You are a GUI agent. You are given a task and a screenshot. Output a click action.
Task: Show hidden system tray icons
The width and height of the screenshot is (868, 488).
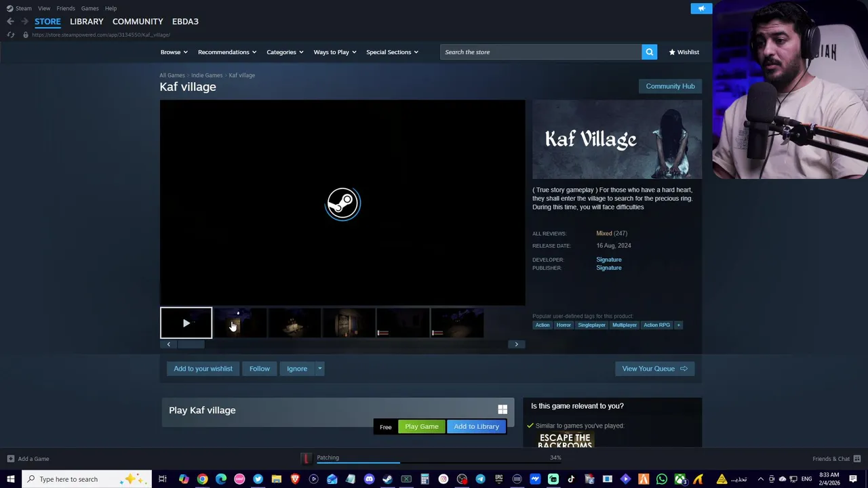760,479
